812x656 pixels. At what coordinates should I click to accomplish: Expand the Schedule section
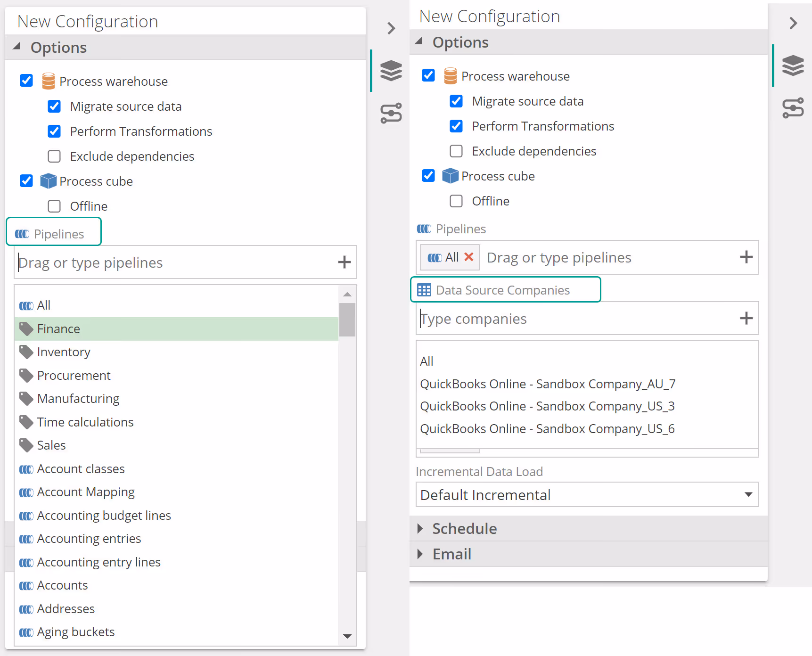click(464, 528)
